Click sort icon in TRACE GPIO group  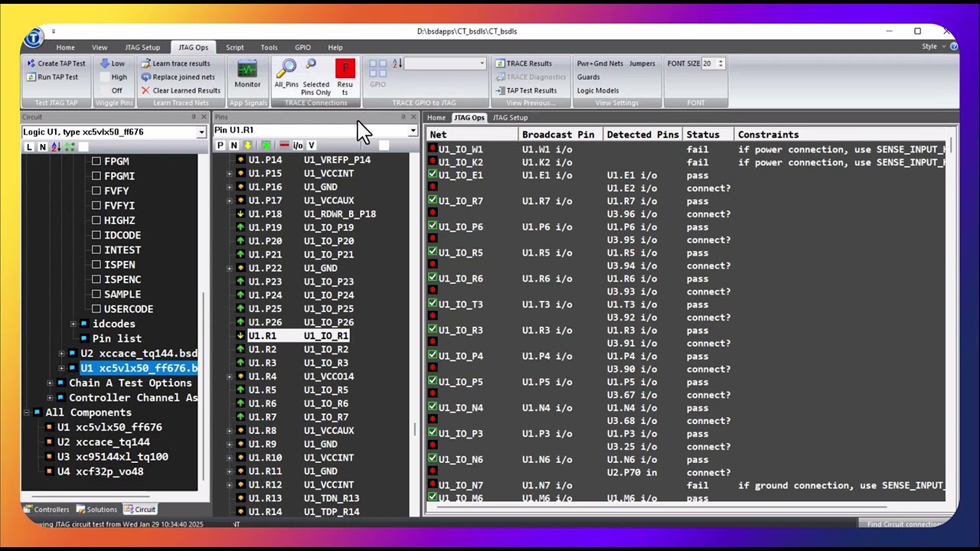pos(397,64)
